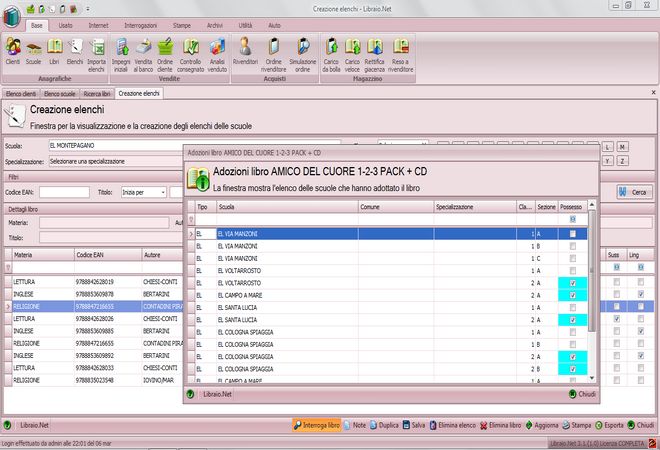The image size is (660, 450).
Task: Close the Adozioni dialog with Chiudi
Action: tap(582, 394)
